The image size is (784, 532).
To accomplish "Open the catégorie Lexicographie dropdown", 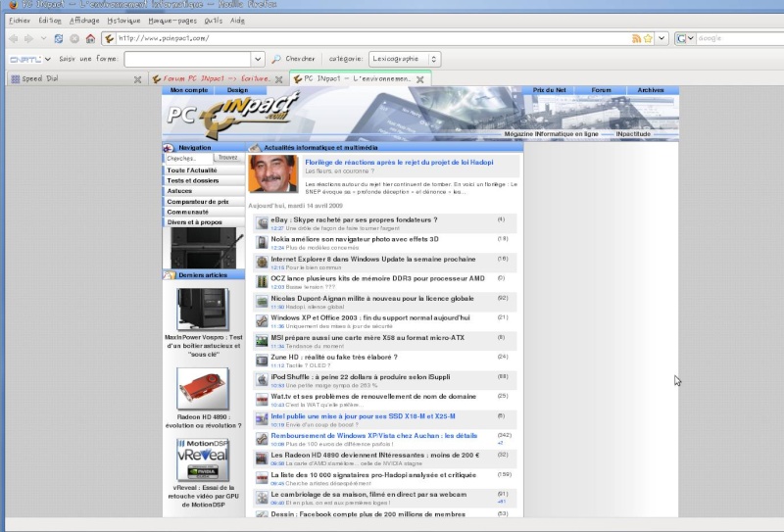I will (405, 59).
